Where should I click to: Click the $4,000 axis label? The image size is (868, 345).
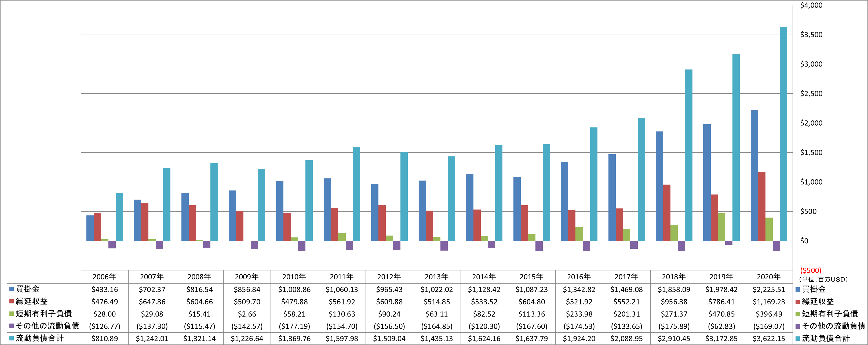811,5
